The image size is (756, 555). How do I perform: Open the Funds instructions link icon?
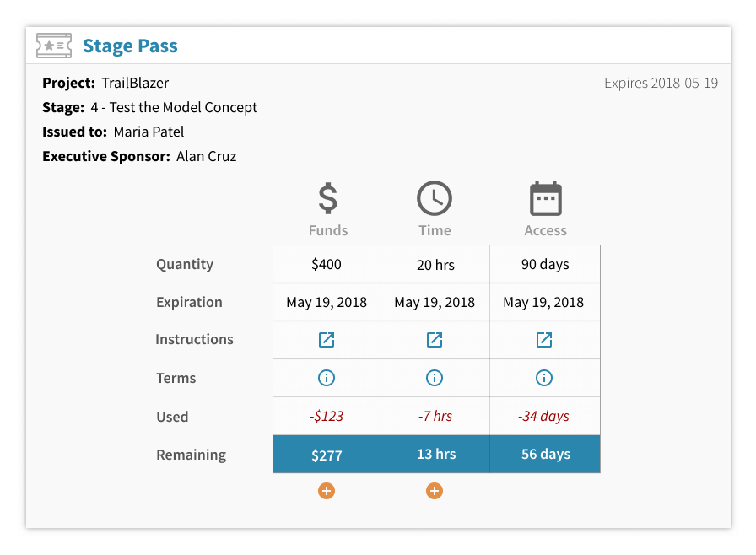click(x=327, y=340)
